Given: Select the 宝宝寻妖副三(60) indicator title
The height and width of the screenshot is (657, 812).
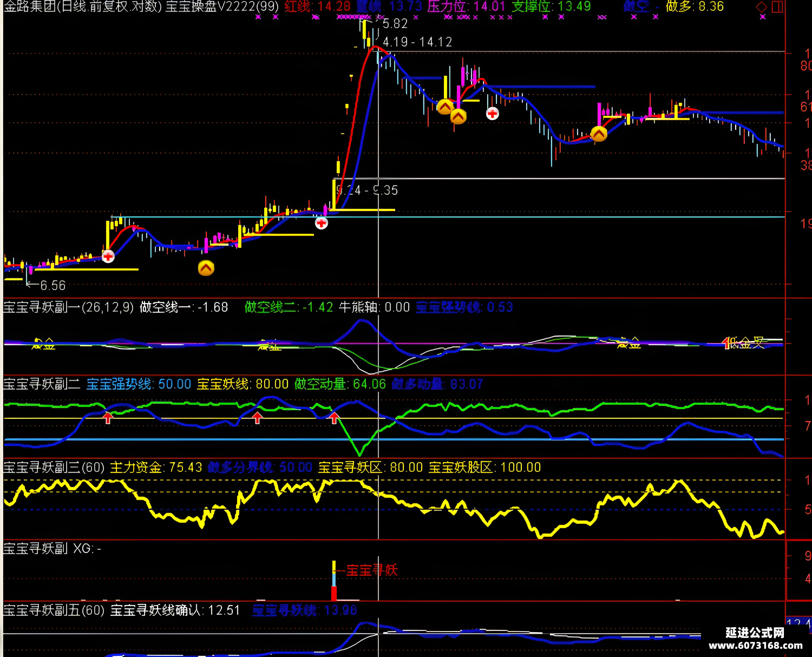Looking at the screenshot, I should pyautogui.click(x=54, y=467).
